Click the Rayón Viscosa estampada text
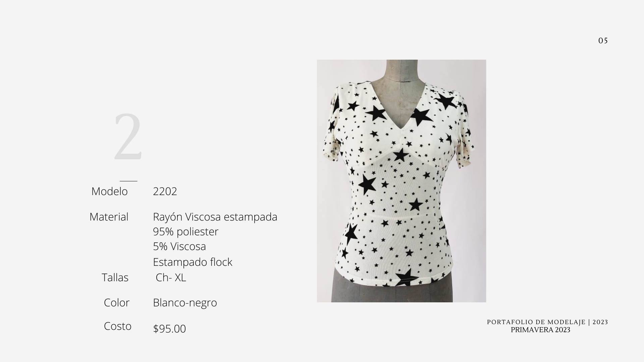Image resolution: width=644 pixels, height=362 pixels. 215,217
